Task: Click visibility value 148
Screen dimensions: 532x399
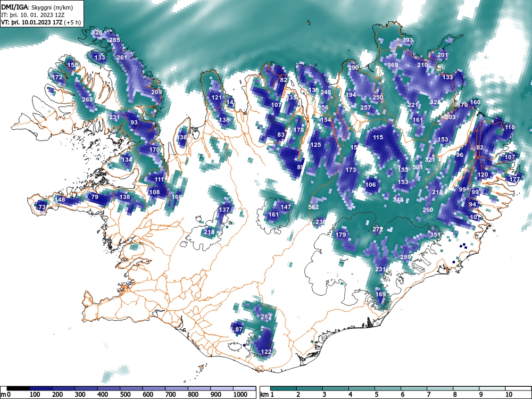Action: point(60,199)
